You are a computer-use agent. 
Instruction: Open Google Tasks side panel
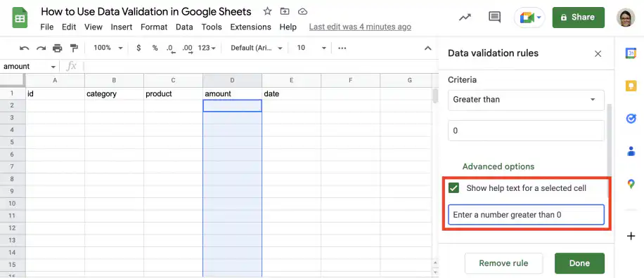point(631,119)
